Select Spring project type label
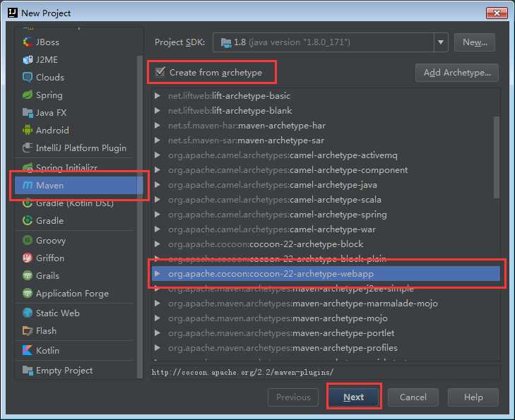Image resolution: width=515 pixels, height=420 pixels. 49,95
